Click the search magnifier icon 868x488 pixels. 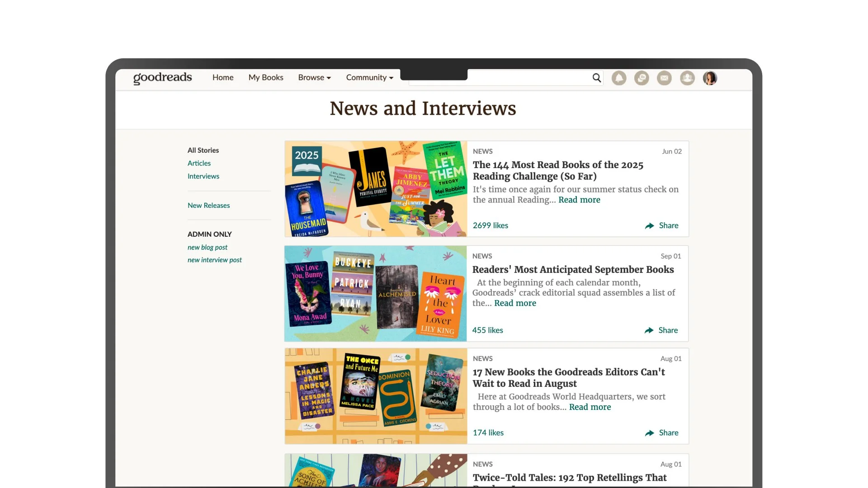[597, 78]
